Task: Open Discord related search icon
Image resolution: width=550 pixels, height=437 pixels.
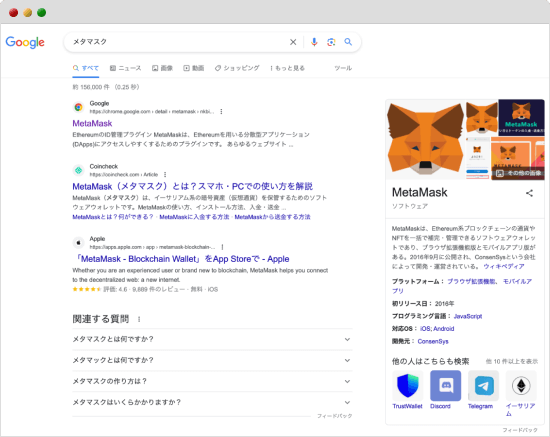Action: (445, 385)
